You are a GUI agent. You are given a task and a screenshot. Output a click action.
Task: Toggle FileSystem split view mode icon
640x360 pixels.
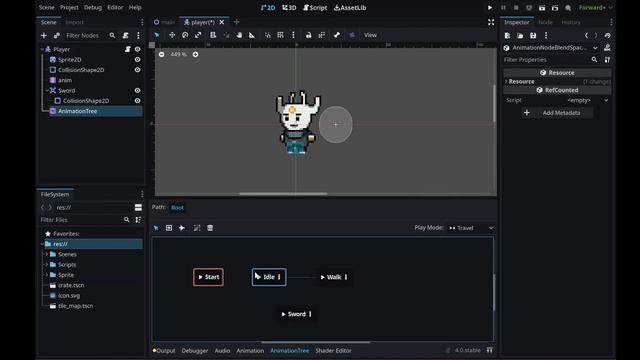pyautogui.click(x=138, y=207)
